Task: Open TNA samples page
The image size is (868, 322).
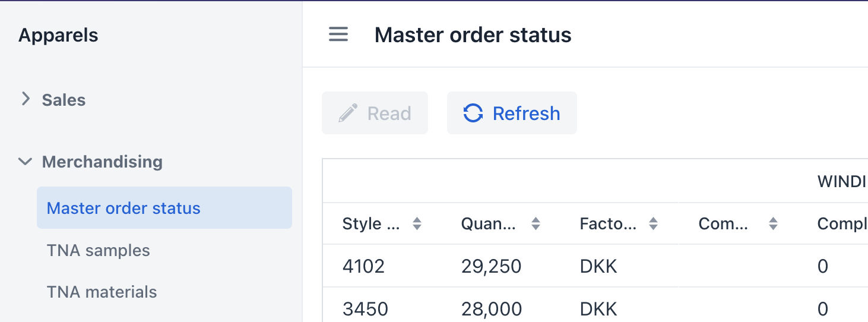Action: click(x=99, y=250)
